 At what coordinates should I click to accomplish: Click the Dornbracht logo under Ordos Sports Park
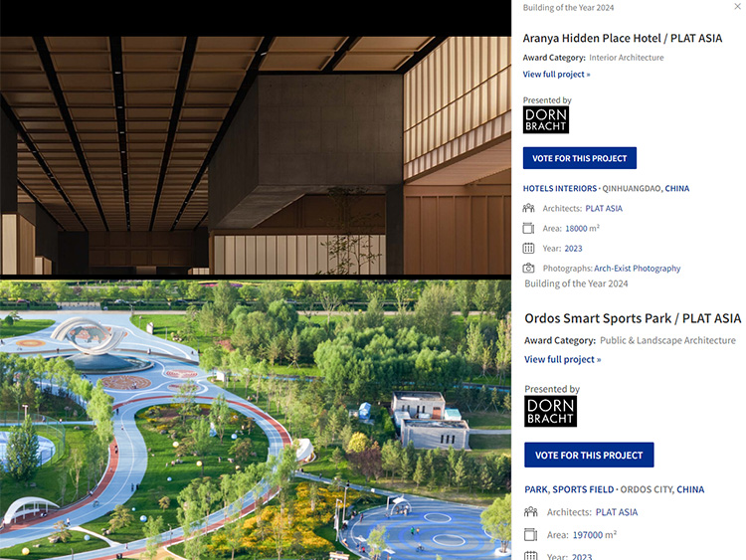coord(550,411)
